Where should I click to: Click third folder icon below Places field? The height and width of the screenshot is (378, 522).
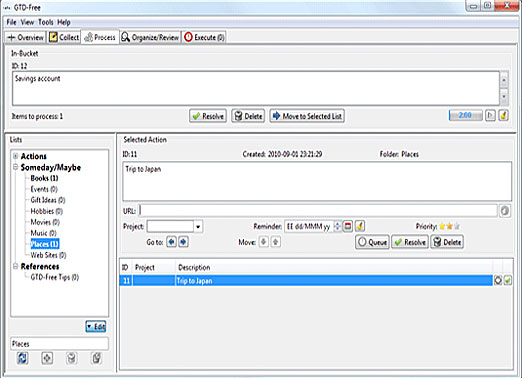click(71, 358)
